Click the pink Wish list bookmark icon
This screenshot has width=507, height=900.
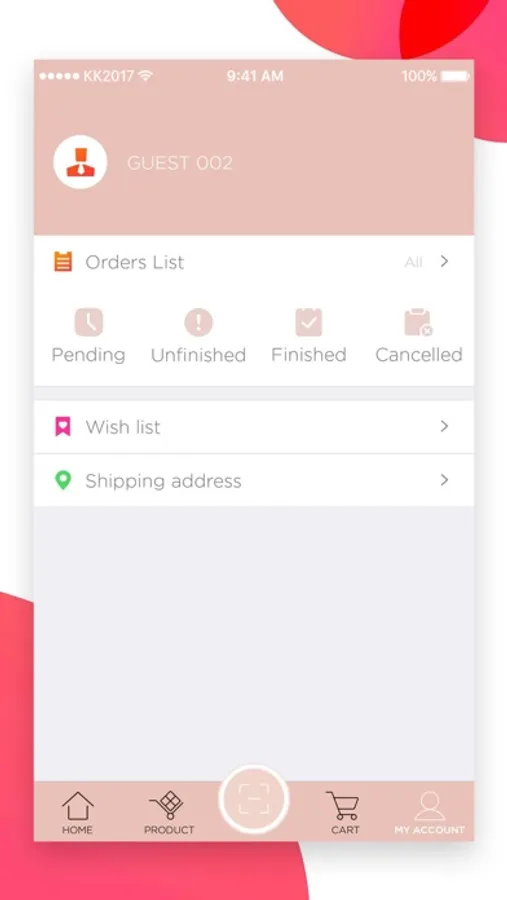point(63,426)
